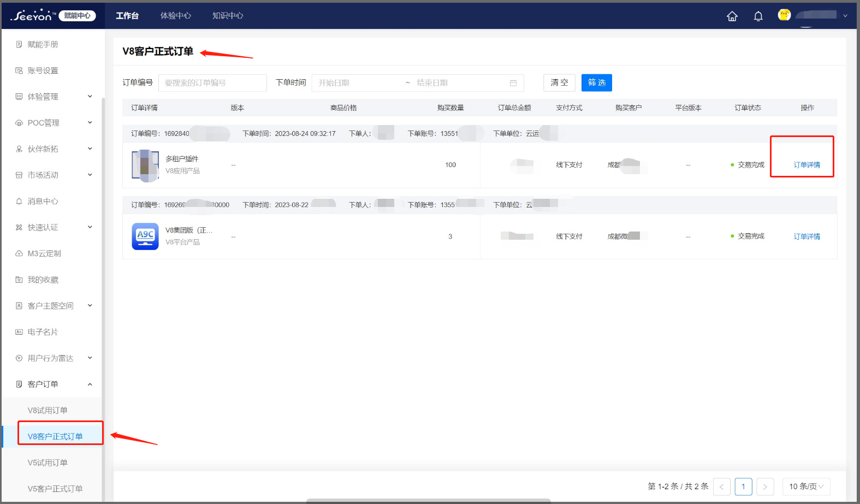
Task: Click 伙伴新拓 sidebar icon
Action: 19,149
